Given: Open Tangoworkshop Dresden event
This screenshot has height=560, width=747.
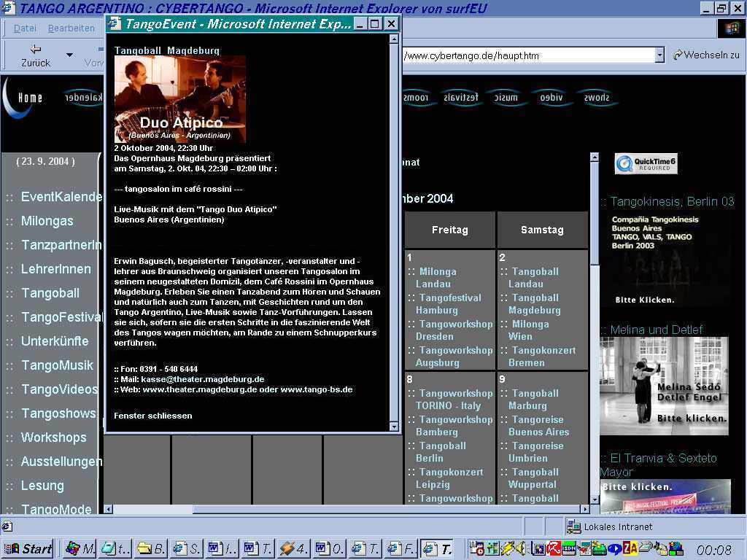Looking at the screenshot, I should pos(454,330).
